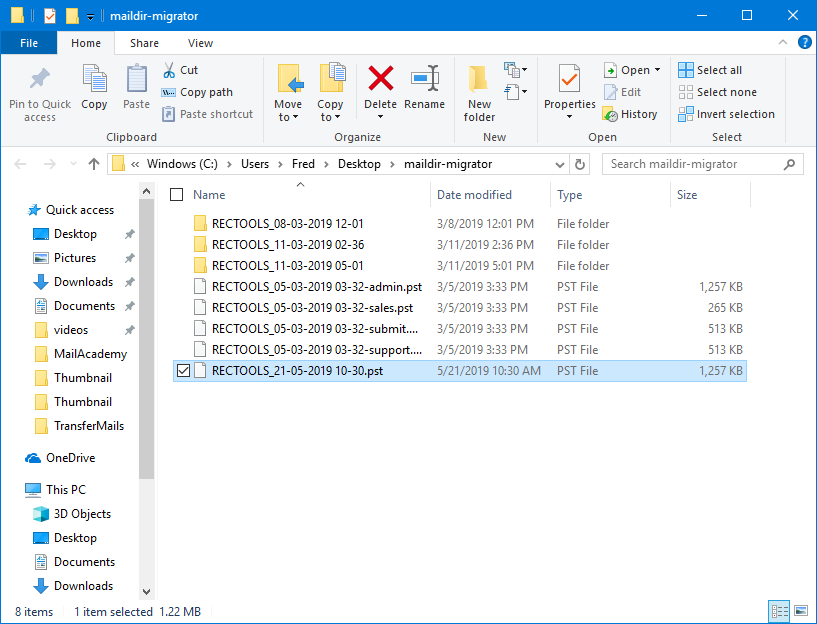Click Properties quick access toolbar icon in title bar
The image size is (817, 624).
[x=49, y=16]
